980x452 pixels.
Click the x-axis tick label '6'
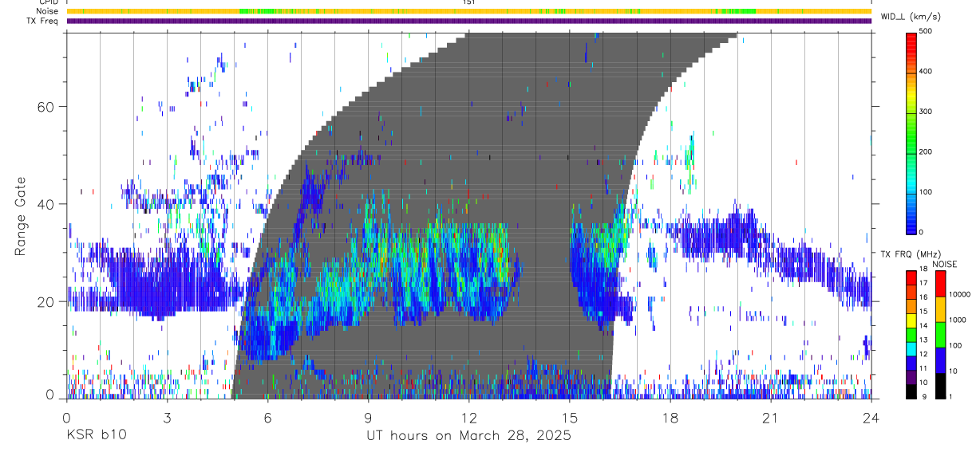[268, 418]
